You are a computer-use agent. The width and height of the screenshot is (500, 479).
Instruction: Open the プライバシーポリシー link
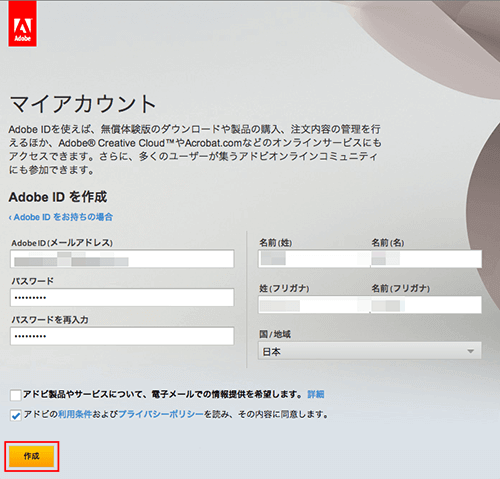[161, 414]
